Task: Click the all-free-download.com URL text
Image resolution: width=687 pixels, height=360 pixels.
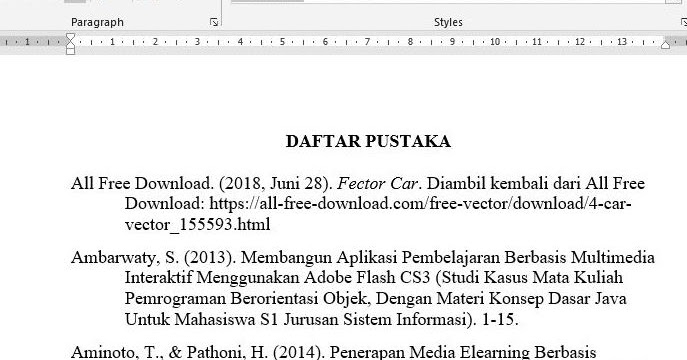Action: click(x=420, y=204)
